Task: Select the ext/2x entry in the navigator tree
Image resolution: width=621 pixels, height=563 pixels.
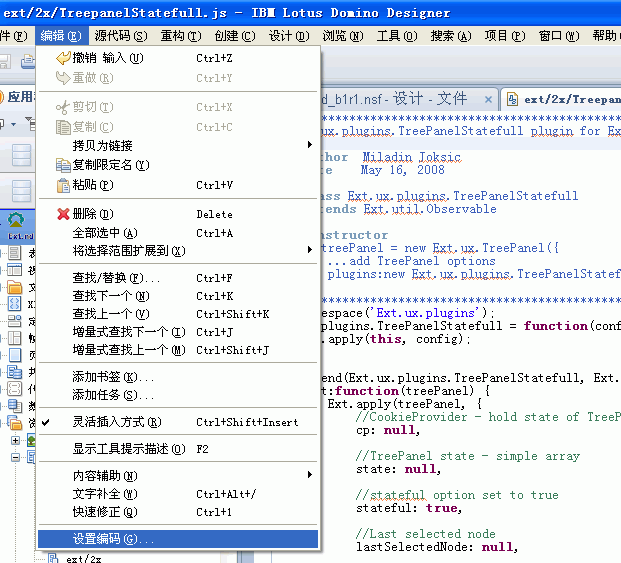Action: pyautogui.click(x=84, y=559)
